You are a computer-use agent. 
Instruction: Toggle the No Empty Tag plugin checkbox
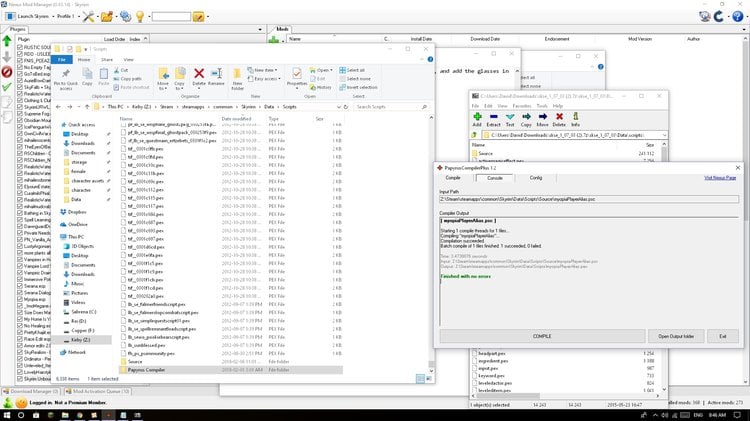tap(20, 67)
